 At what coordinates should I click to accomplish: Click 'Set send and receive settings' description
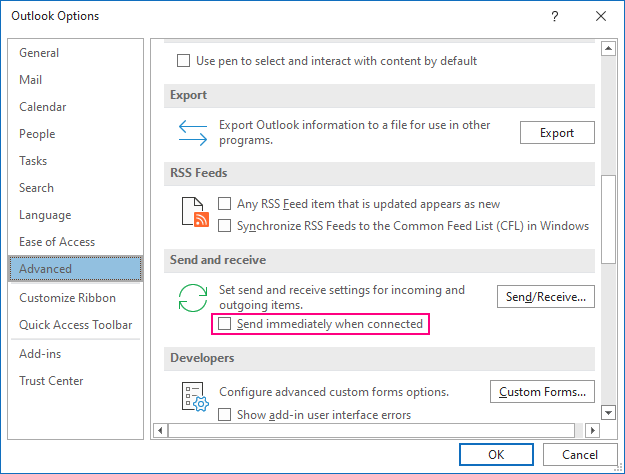[342, 297]
